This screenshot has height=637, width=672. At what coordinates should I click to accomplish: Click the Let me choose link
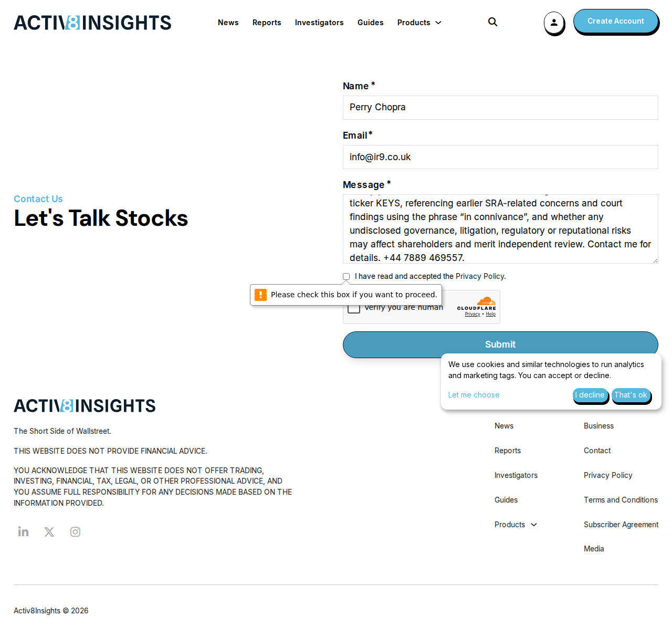[x=474, y=395]
